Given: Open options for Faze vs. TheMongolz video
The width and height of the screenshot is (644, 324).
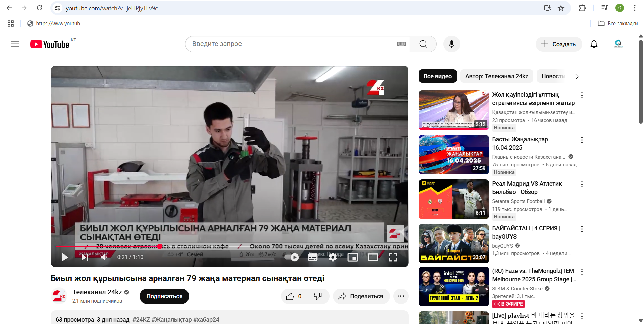Looking at the screenshot, I should [582, 272].
